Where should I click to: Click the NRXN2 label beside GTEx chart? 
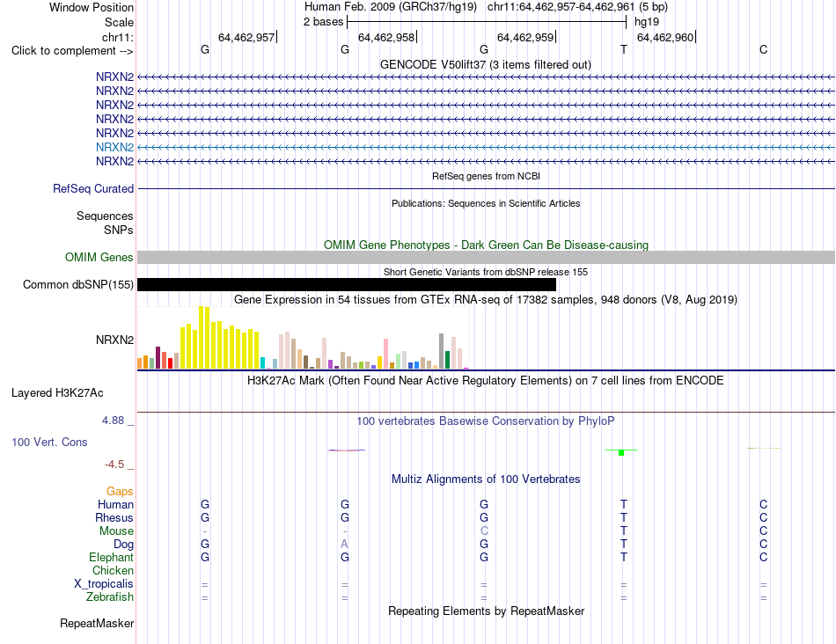pos(114,340)
